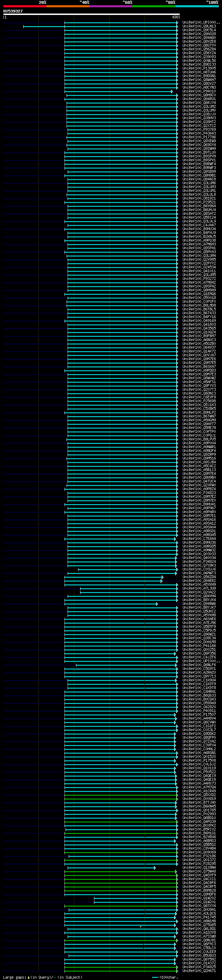The width and height of the screenshot is (222, 980).
Task: Select UniRef100_P94010 label
Action: [x=199, y=92]
